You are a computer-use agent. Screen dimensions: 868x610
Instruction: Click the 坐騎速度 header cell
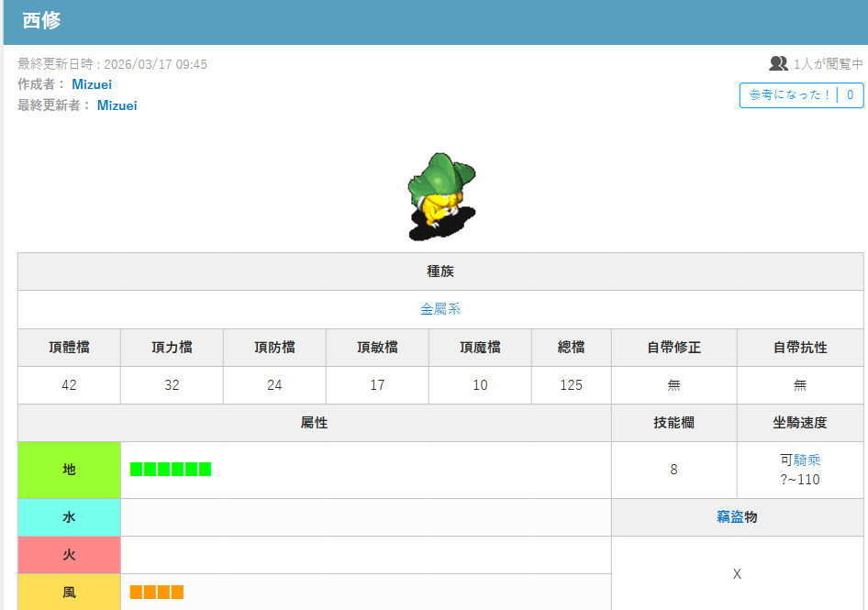pos(800,423)
